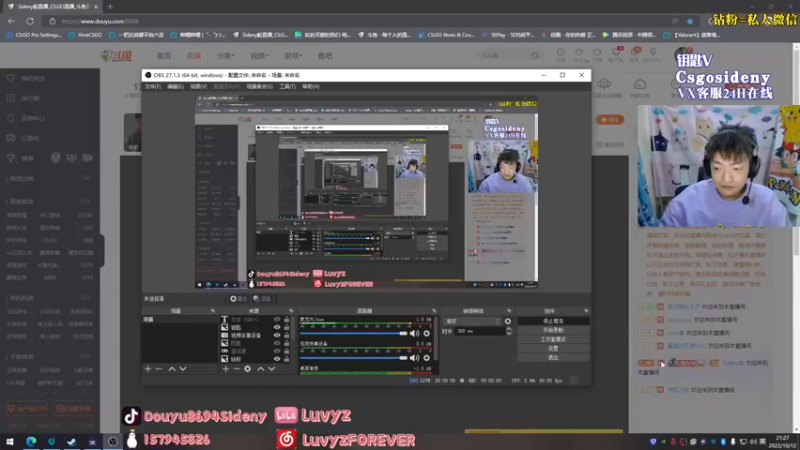Click the 滤镜 filters button above the panels
Screen dimensions: 800x450
pyautogui.click(x=262, y=299)
